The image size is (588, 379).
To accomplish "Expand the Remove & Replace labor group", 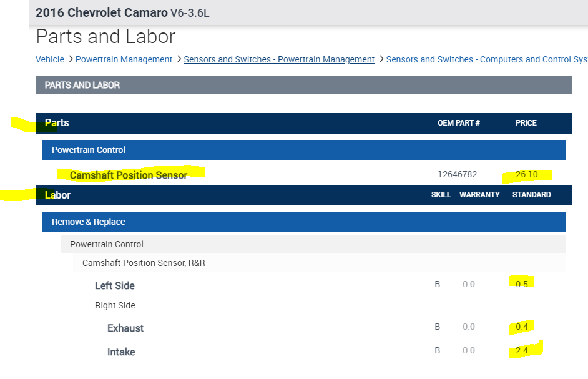I will [88, 222].
